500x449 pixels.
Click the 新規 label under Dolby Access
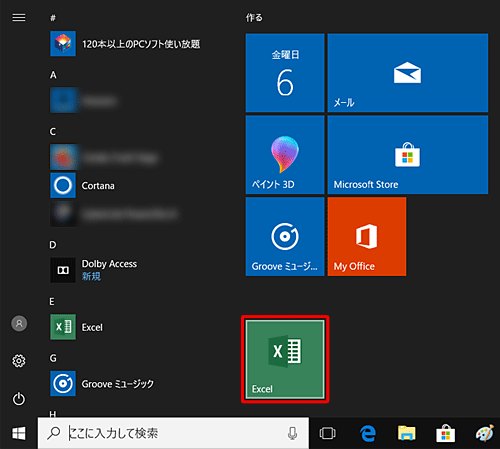(x=91, y=276)
